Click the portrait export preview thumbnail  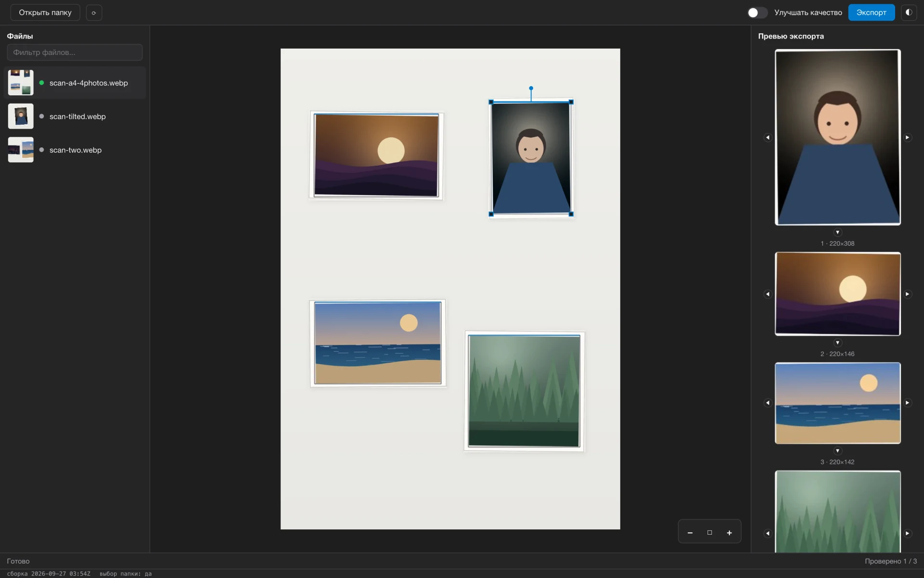838,137
